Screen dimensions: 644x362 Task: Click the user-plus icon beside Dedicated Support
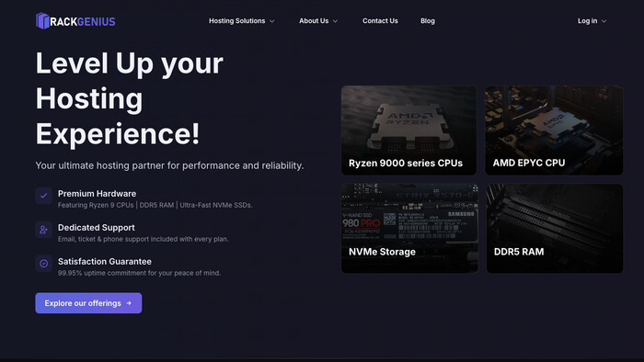tap(43, 230)
